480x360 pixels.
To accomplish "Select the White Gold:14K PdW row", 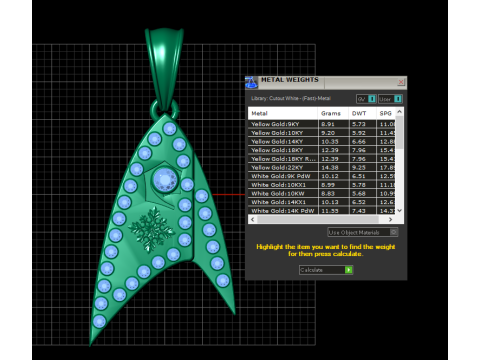I will click(x=322, y=211).
